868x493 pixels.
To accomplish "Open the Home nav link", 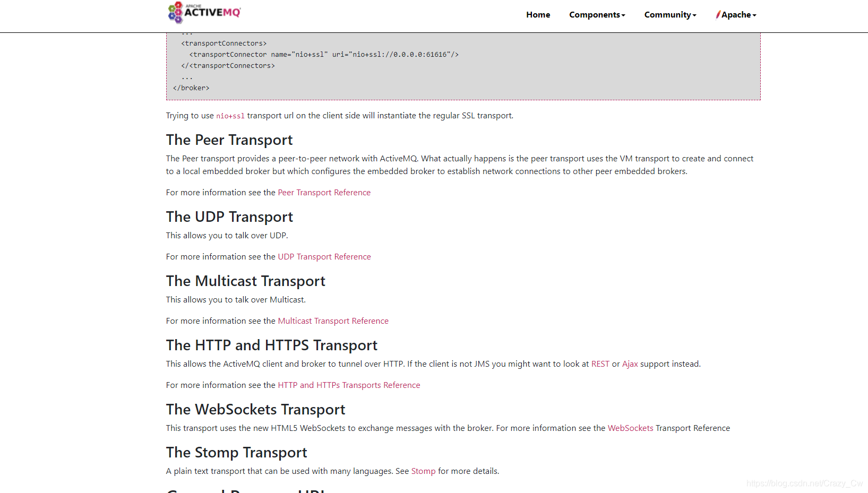I will 538,15.
